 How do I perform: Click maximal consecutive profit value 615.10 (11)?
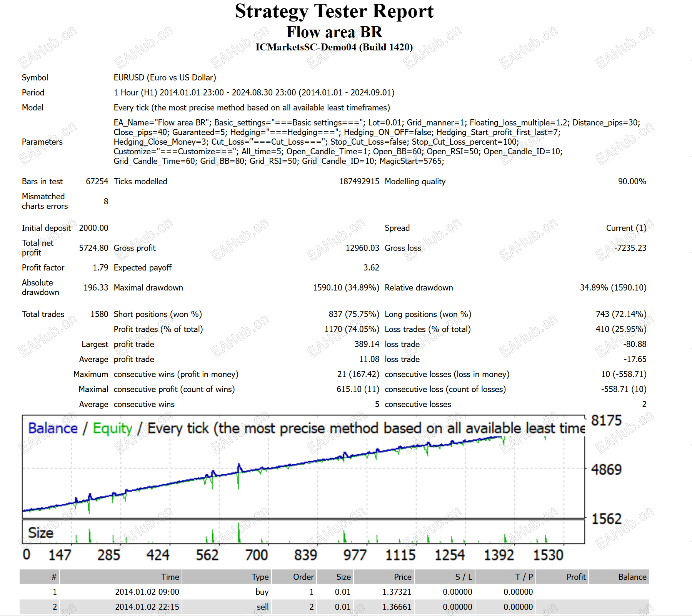click(358, 389)
